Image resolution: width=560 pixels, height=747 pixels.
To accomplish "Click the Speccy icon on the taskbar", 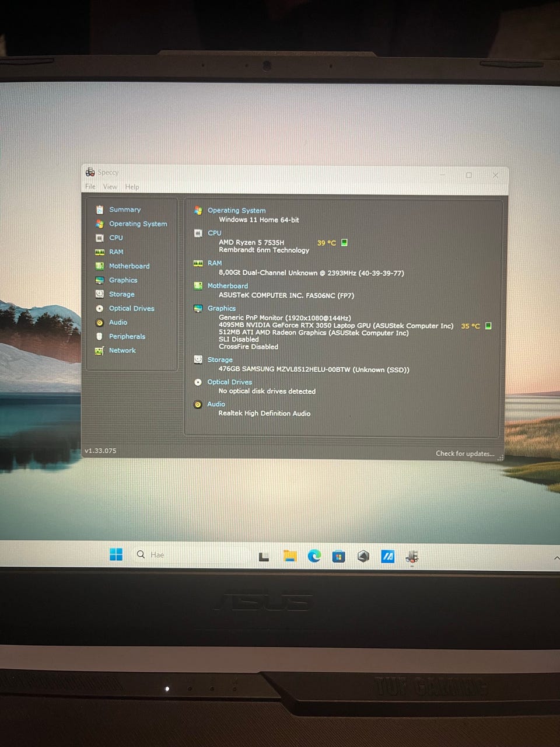I will click(x=412, y=557).
